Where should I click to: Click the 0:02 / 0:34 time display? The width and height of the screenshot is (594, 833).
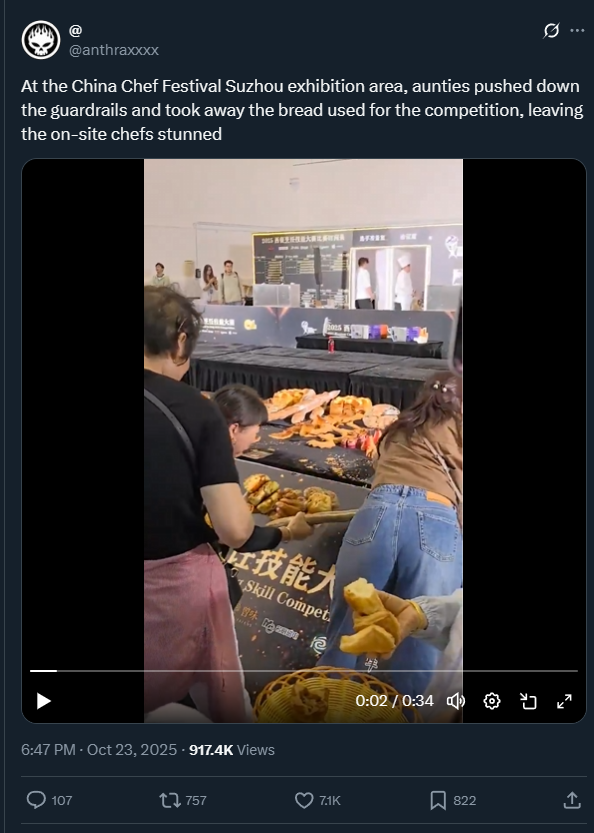pos(394,701)
